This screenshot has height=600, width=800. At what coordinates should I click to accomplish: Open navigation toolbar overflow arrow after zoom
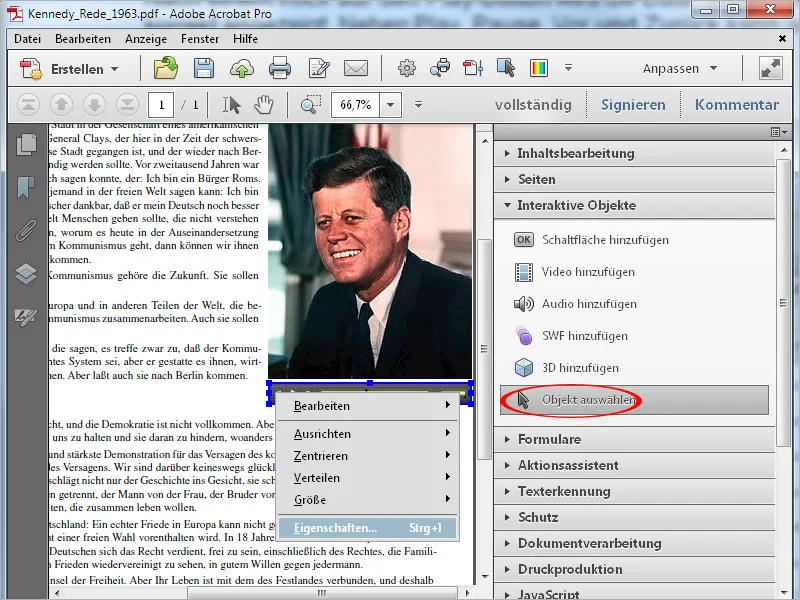click(x=418, y=105)
